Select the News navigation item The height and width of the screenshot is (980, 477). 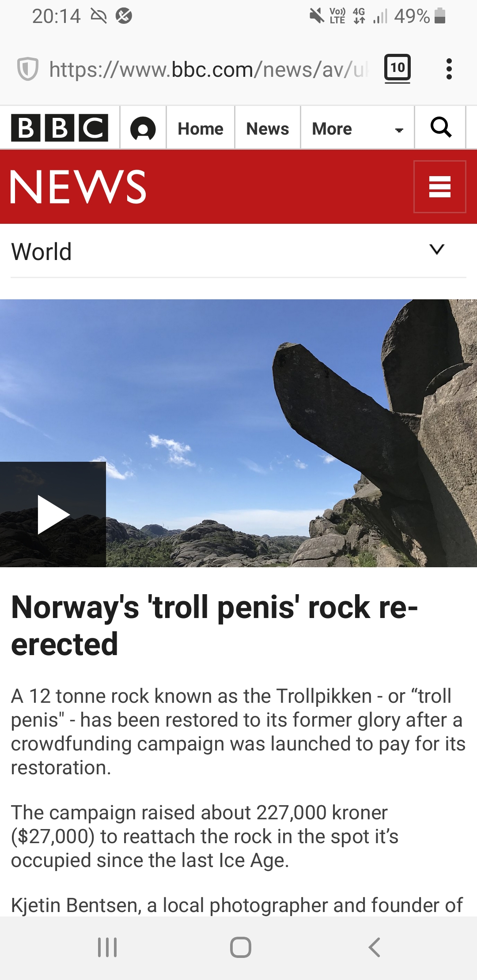coord(268,129)
